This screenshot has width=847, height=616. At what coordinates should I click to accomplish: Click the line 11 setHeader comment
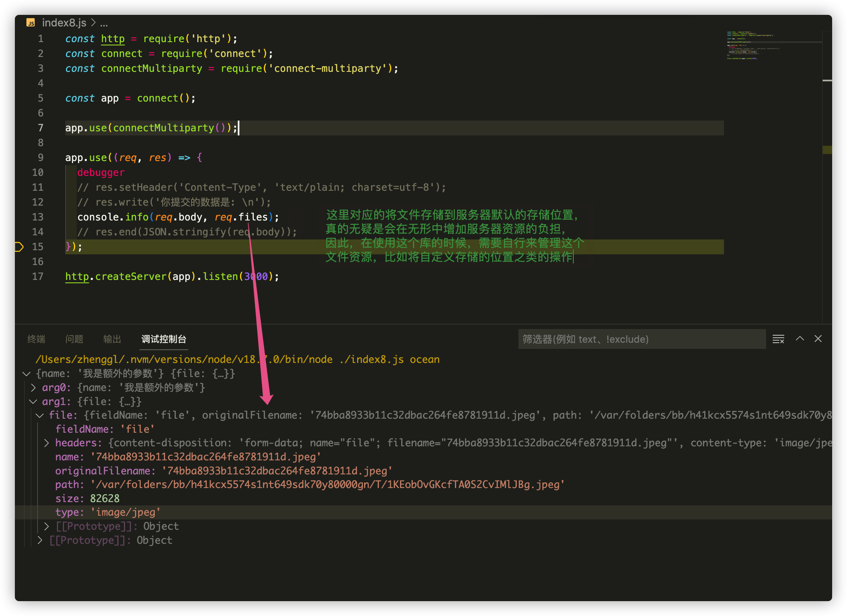[x=262, y=187]
